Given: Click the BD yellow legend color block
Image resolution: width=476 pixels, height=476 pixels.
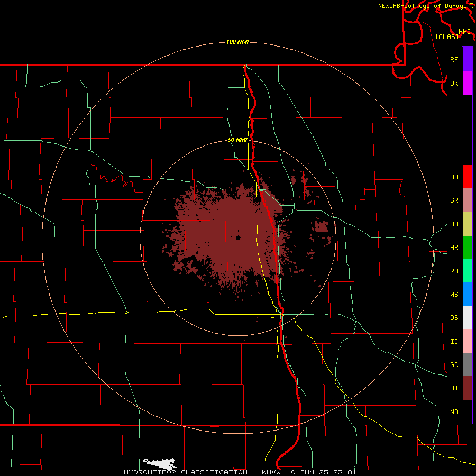Looking at the screenshot, I should click(x=467, y=224).
